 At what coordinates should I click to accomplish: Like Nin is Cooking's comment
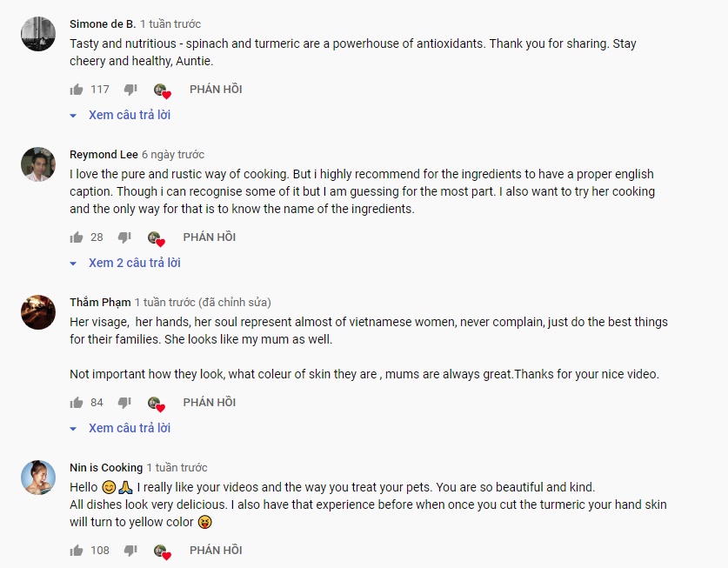77,551
